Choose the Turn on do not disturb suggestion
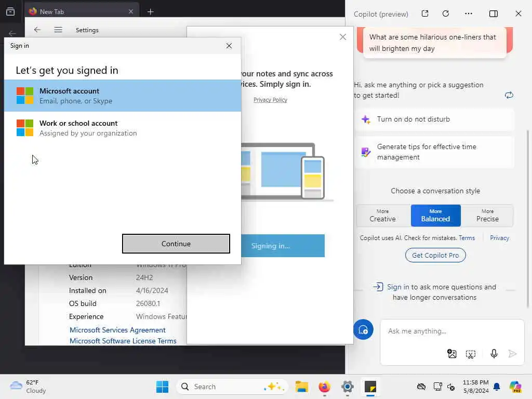 434,119
